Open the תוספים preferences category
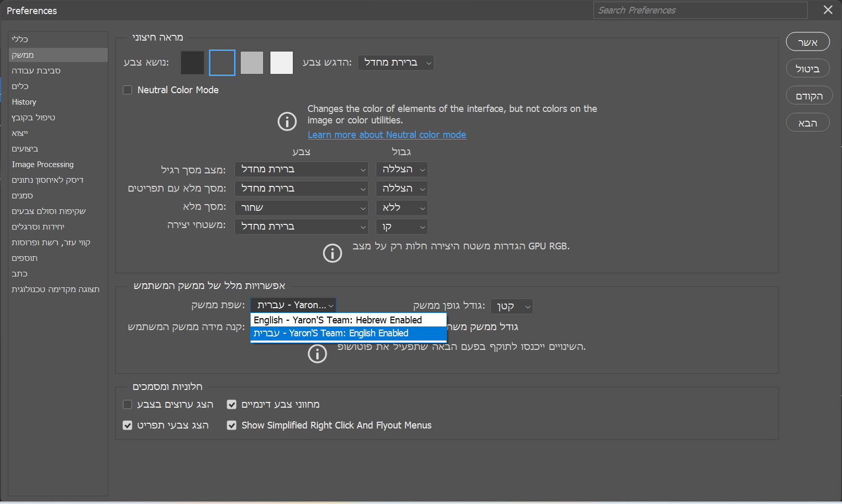This screenshot has width=842, height=504. [58, 258]
